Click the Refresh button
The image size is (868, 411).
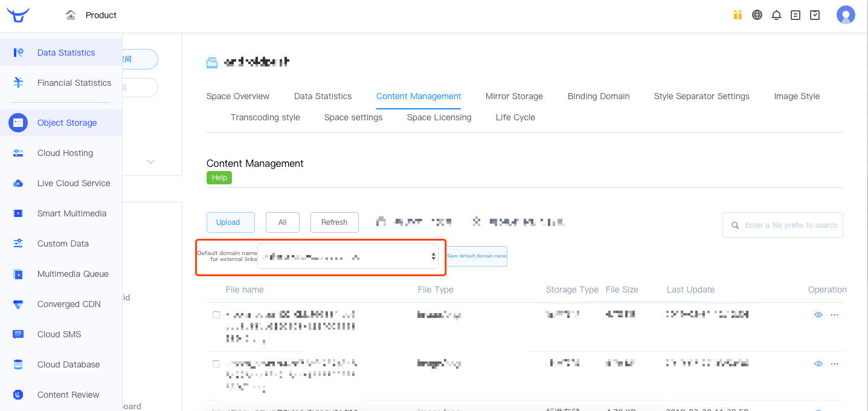point(334,222)
